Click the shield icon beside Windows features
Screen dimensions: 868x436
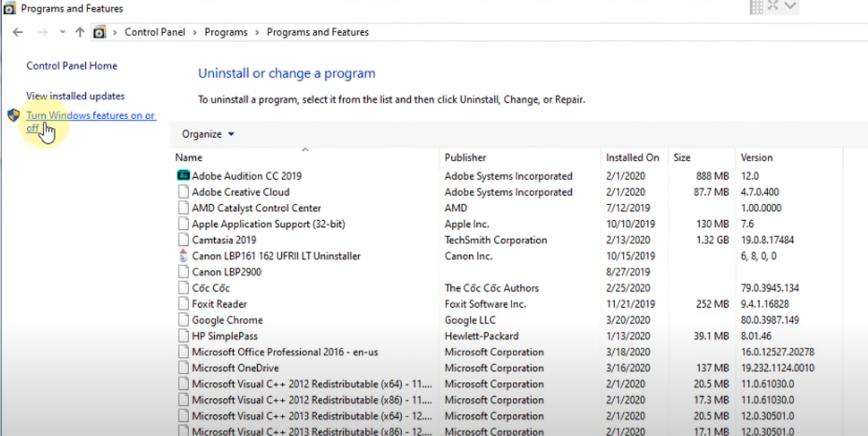tap(13, 115)
